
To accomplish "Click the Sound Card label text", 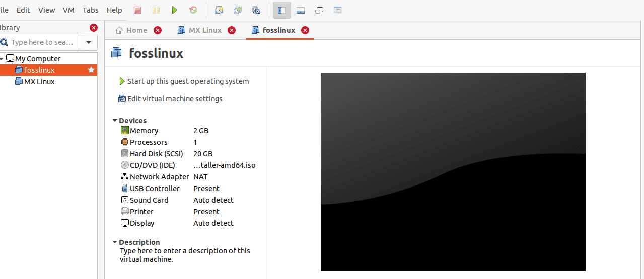I will click(149, 200).
